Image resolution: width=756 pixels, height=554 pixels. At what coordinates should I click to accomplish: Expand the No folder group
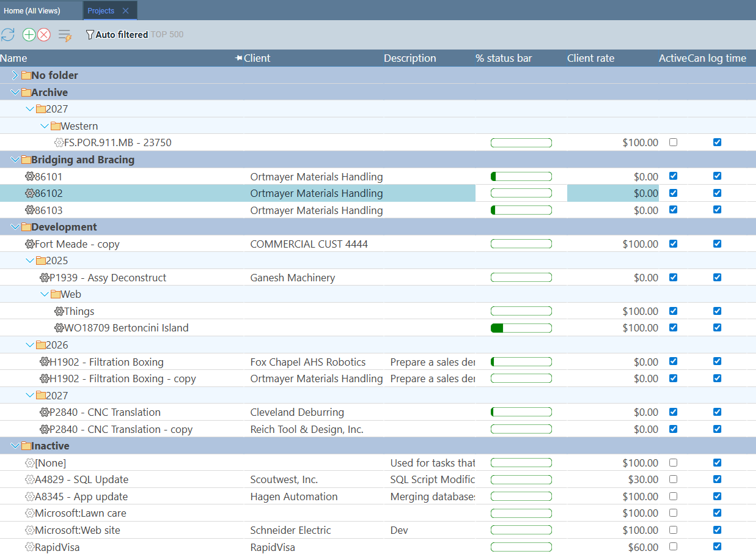pos(15,75)
